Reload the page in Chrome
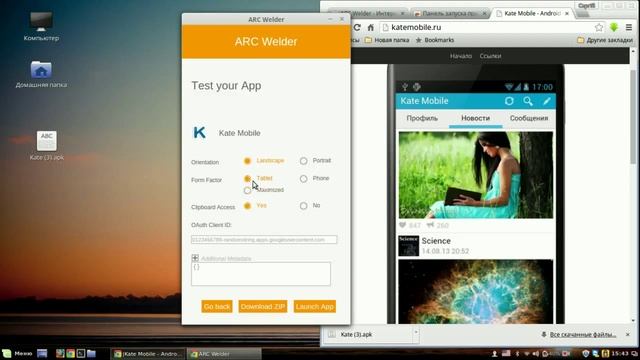The image size is (640, 360). pyautogui.click(x=357, y=27)
